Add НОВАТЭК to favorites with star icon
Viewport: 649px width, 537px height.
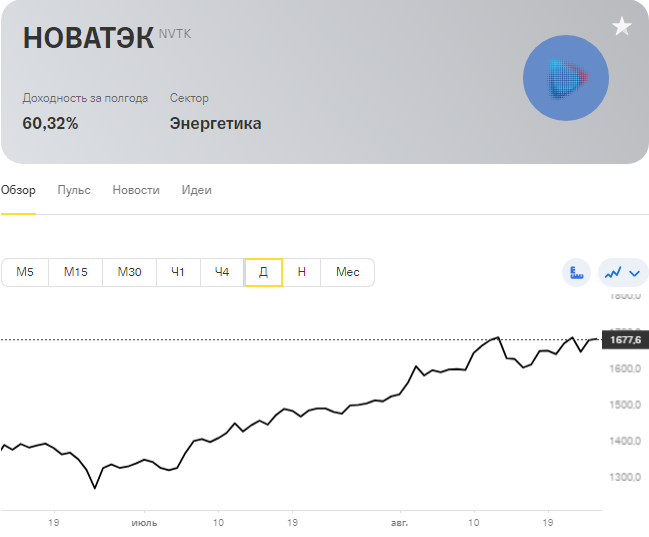(622, 26)
